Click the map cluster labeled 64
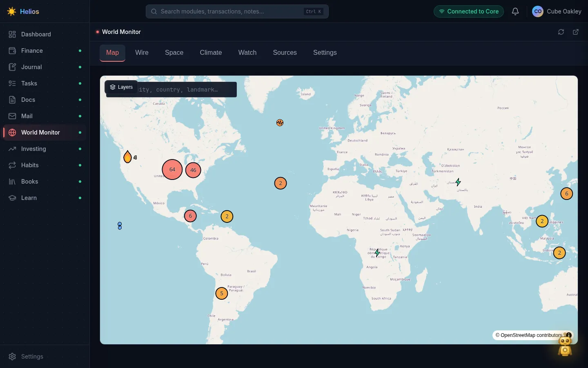The height and width of the screenshot is (368, 588). pos(172,169)
